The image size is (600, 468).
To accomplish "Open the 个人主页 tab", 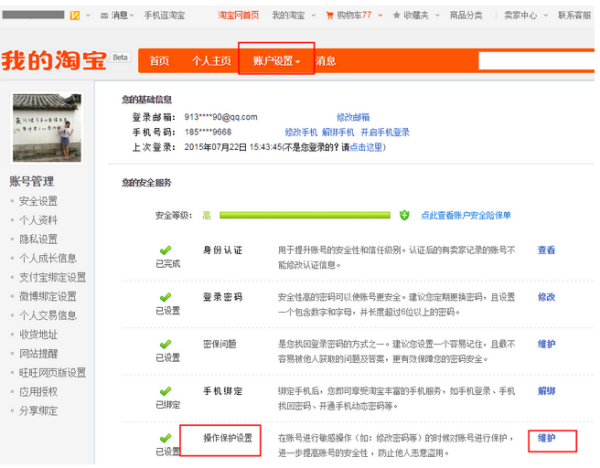I will [x=211, y=60].
